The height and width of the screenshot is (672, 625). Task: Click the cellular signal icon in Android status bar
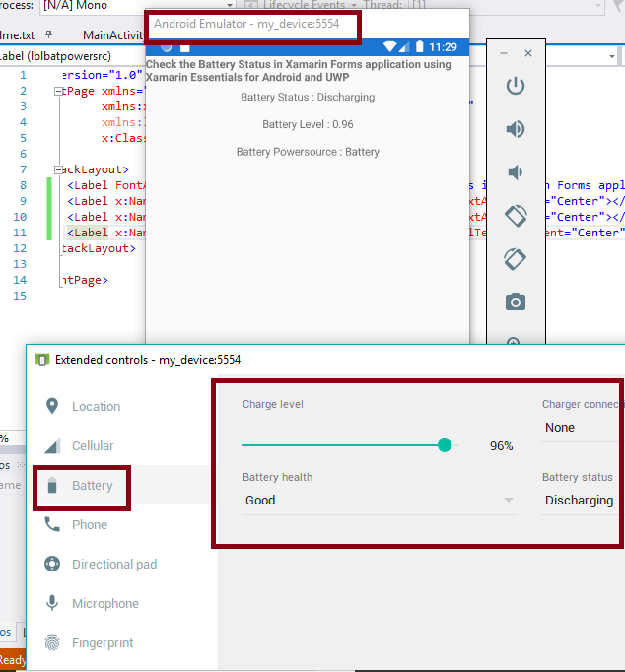[404, 46]
